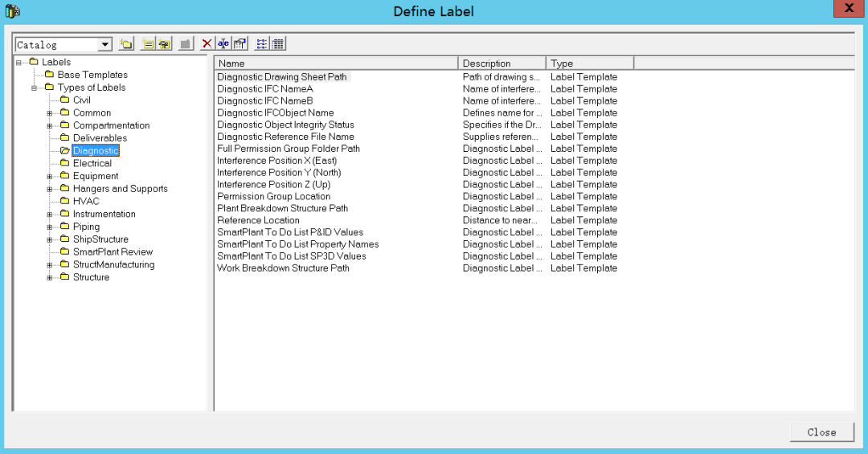Screen dimensions: 868x454
Task: Select Diagnostic Object Integrity Status row
Action: pos(285,125)
